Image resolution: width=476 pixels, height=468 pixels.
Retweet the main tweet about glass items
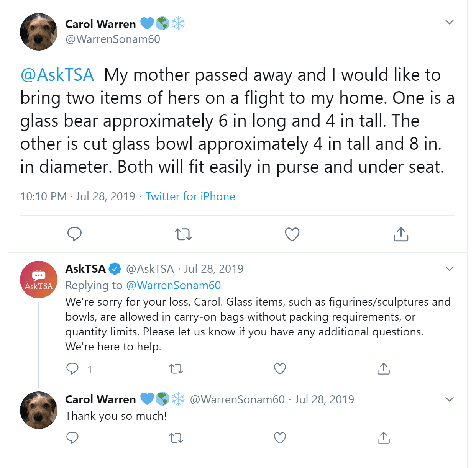(x=183, y=234)
